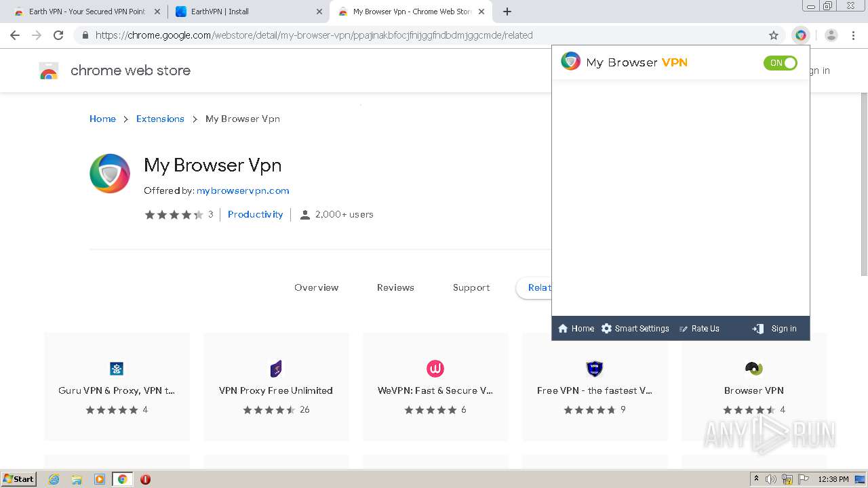
Task: Switch to Overview tab
Action: (x=316, y=287)
